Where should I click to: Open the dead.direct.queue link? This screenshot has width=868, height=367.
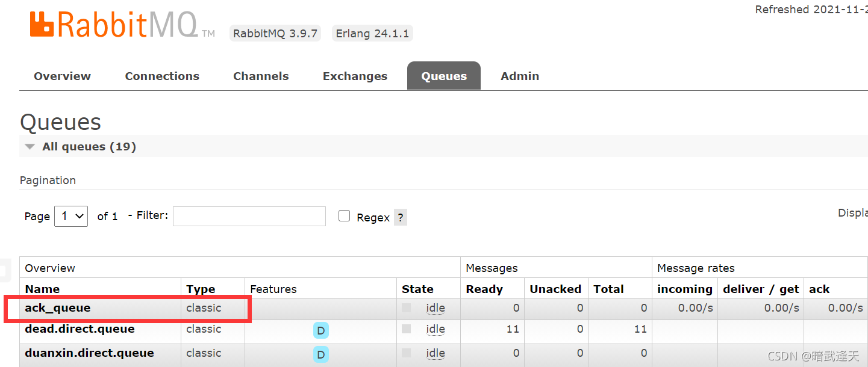(80, 329)
